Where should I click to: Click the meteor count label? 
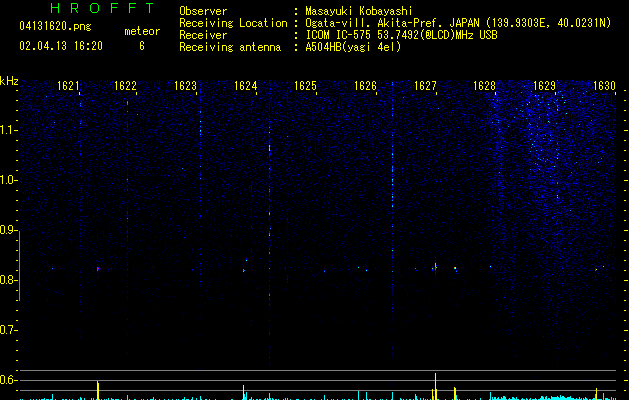[142, 31]
